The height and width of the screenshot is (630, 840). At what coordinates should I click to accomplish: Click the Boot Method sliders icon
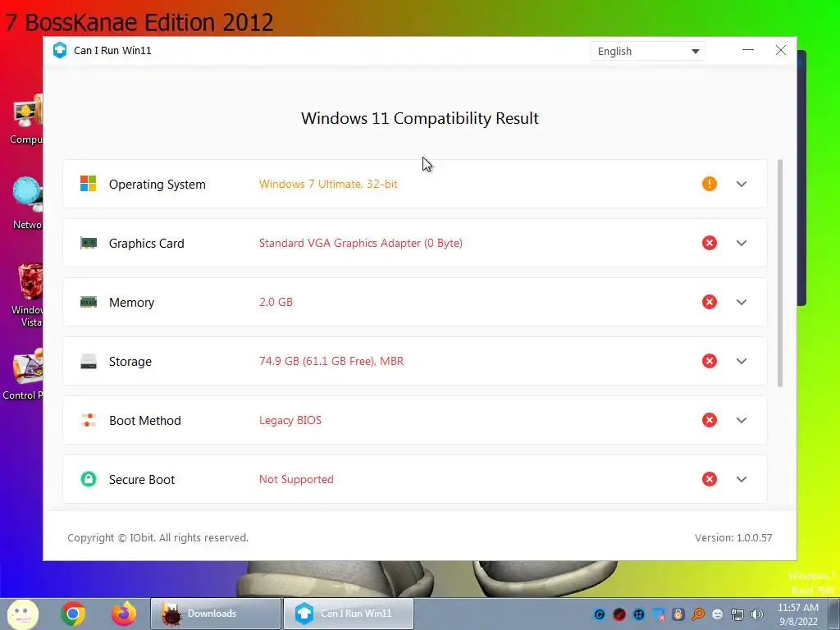89,420
